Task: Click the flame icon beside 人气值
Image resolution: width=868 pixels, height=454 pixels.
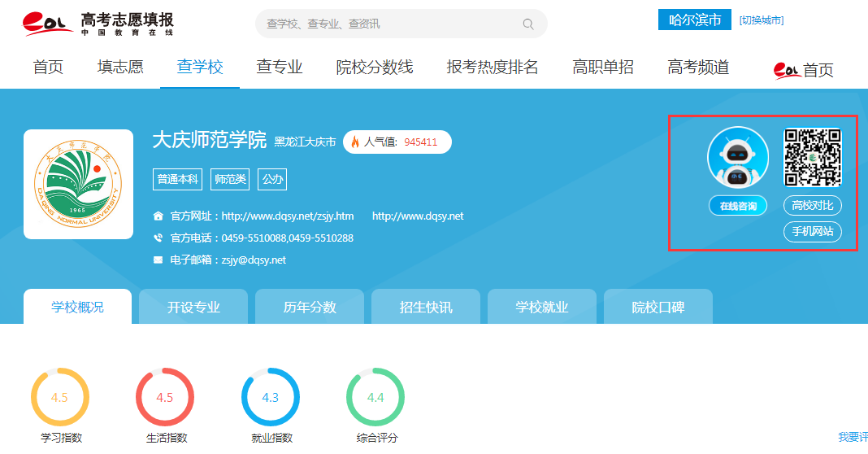Action: pos(355,142)
